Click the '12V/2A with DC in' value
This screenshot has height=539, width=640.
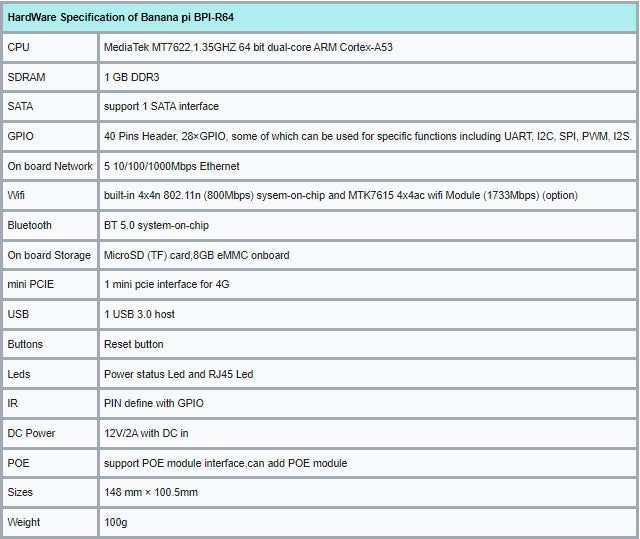pyautogui.click(x=146, y=433)
